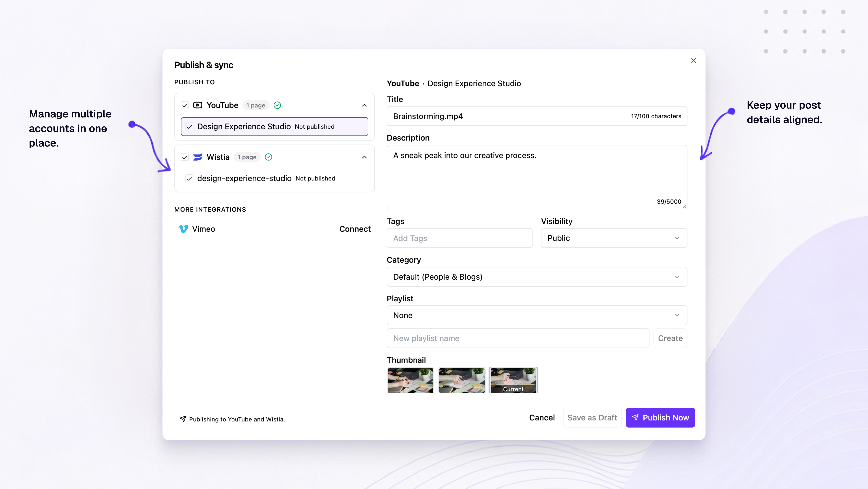The width and height of the screenshot is (868, 489).
Task: Open the Visibility dropdown set to Public
Action: coord(614,238)
